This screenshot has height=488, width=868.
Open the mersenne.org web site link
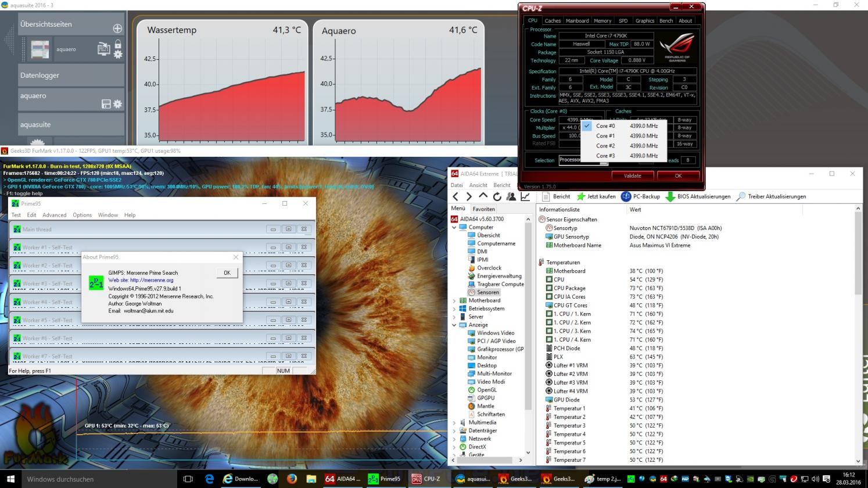(x=152, y=280)
